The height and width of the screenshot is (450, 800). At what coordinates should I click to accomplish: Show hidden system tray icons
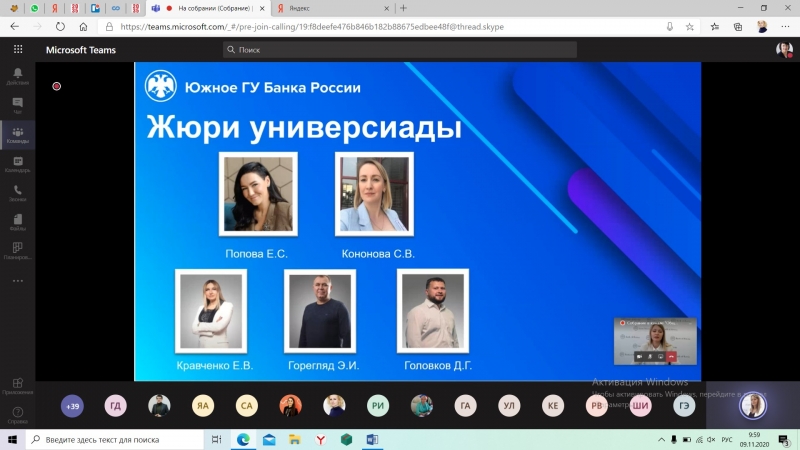(x=661, y=439)
